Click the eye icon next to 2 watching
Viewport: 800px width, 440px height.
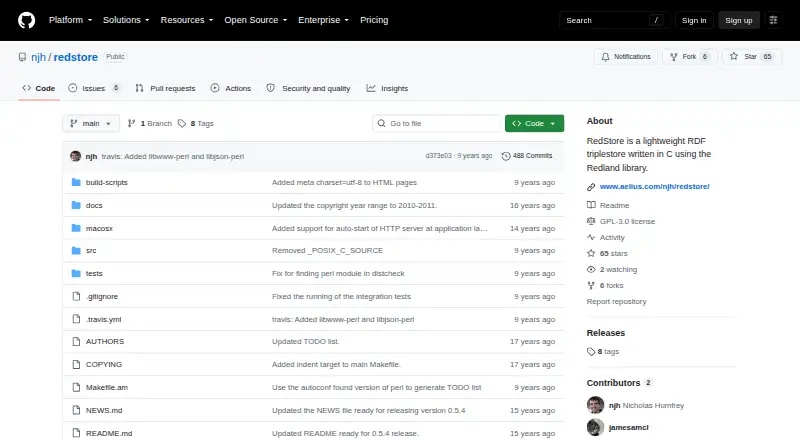pos(591,270)
